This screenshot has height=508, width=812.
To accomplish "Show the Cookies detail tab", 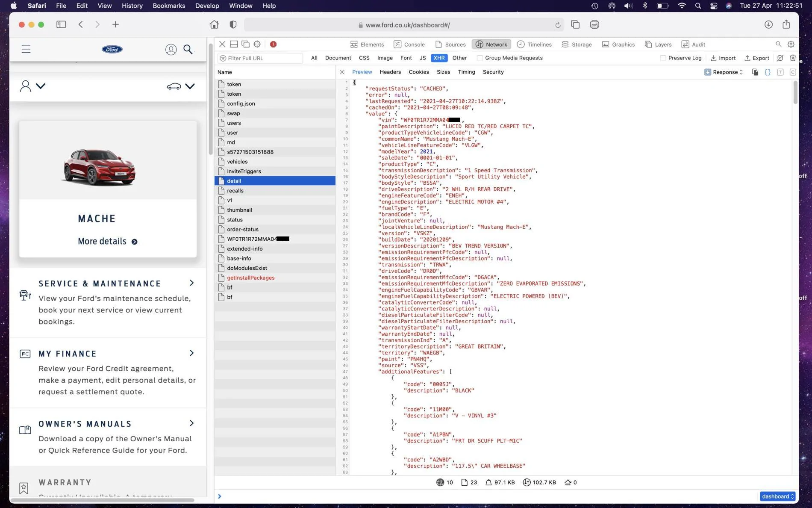I will [x=419, y=72].
